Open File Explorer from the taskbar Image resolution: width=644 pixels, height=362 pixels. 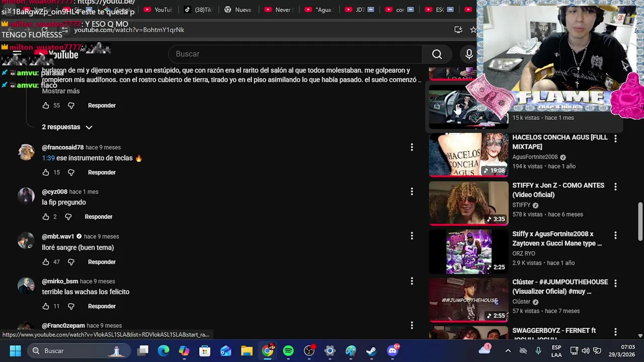[x=247, y=350]
